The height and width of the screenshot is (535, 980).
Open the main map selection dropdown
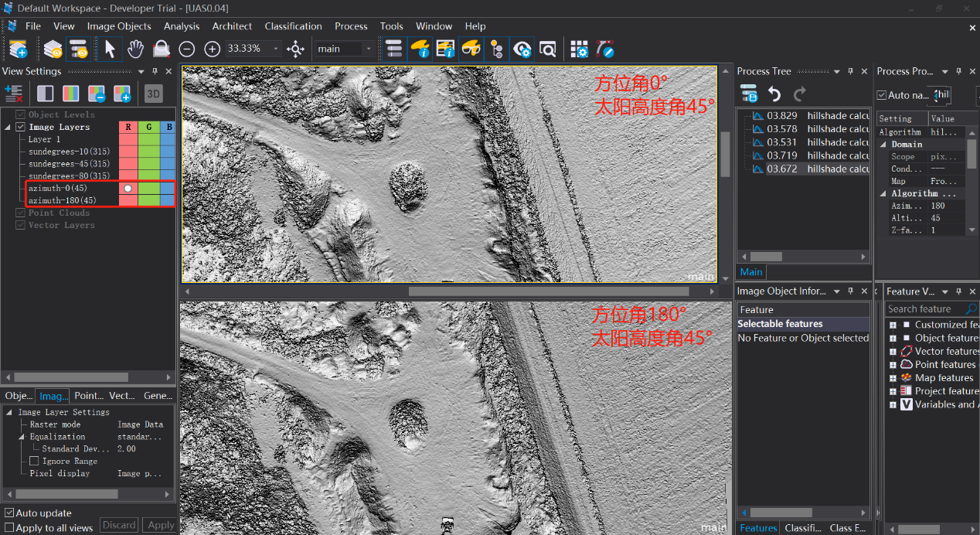click(368, 49)
